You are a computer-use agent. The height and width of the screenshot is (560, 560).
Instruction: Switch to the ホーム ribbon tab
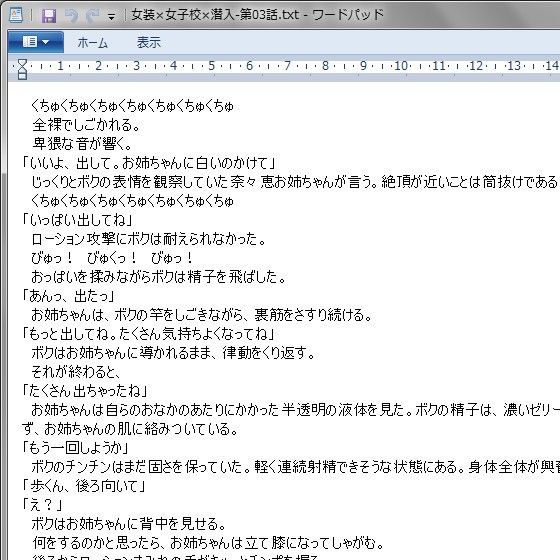92,43
